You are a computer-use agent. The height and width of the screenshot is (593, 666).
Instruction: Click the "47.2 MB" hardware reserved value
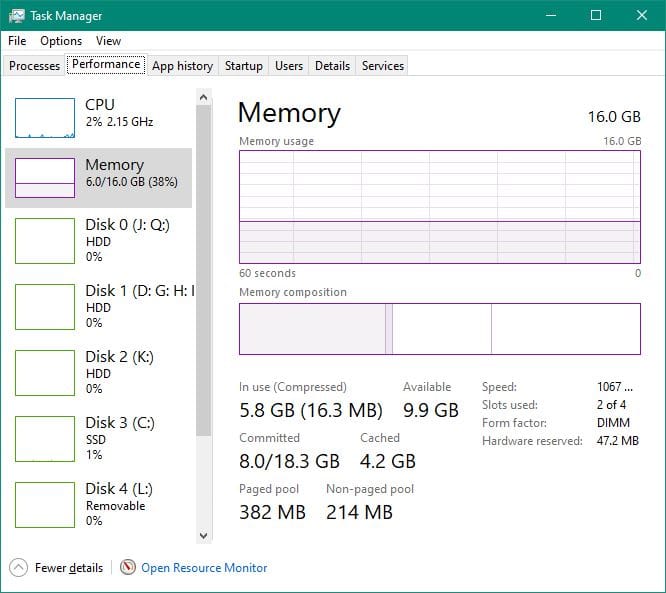(x=618, y=441)
